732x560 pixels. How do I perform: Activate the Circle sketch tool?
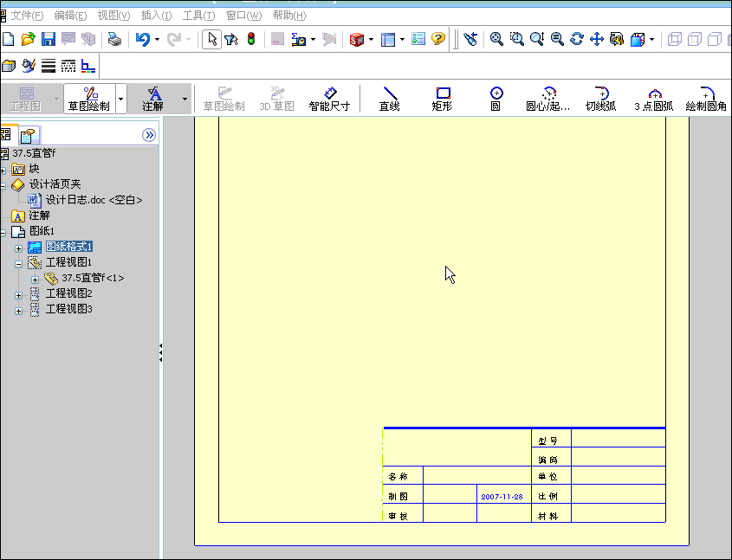point(496,99)
